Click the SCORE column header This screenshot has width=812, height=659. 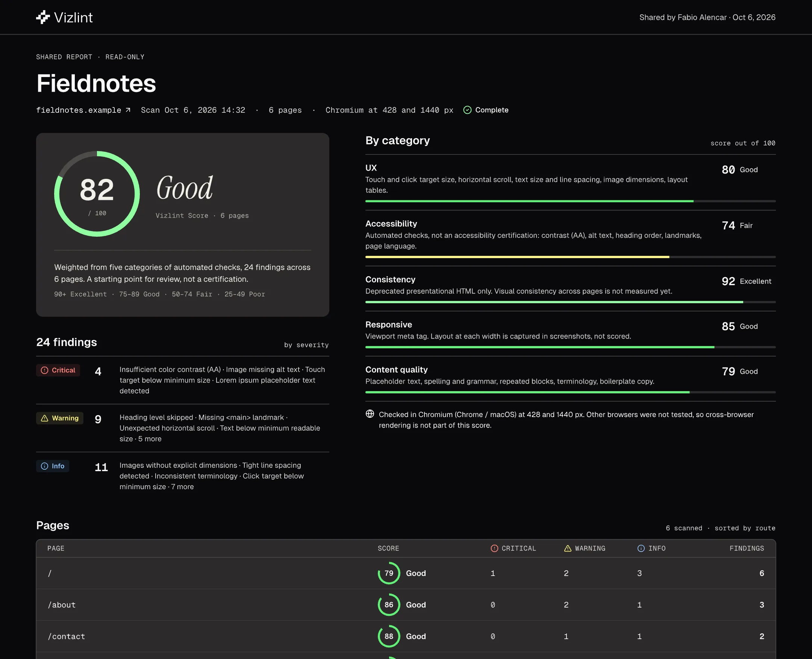[x=388, y=548]
